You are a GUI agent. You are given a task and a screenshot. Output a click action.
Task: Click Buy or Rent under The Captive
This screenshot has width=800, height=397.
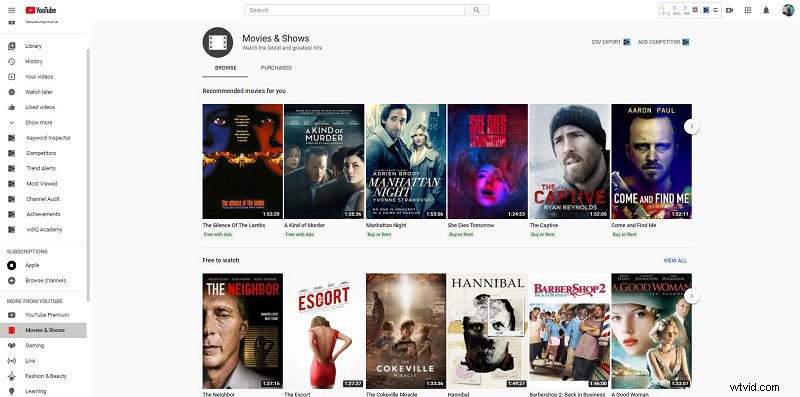coord(542,234)
